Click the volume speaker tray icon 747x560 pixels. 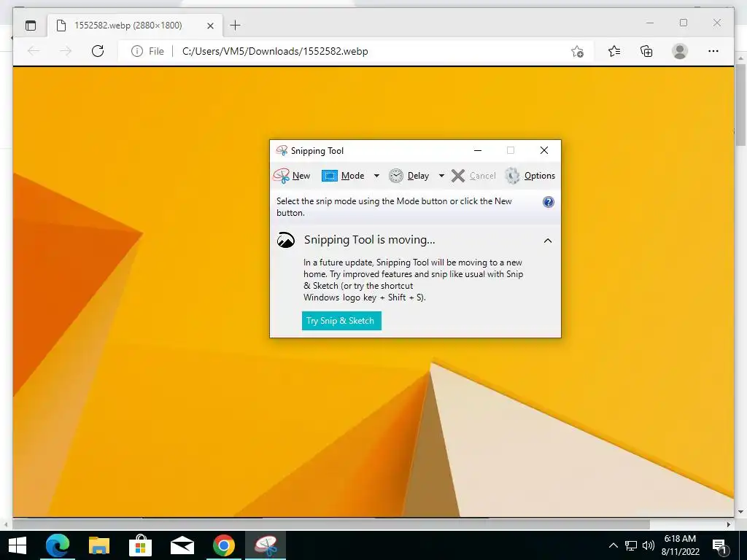(x=648, y=545)
